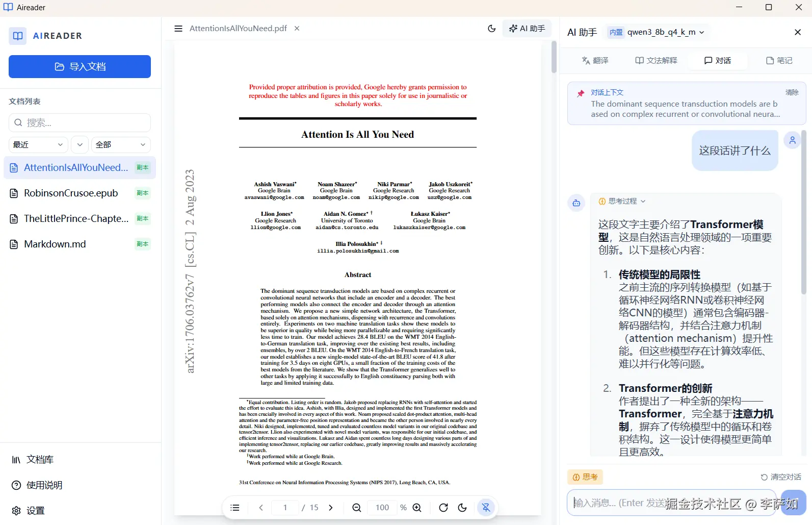812x525 pixels.
Task: Click the zoom percentage field
Action: [x=382, y=508]
